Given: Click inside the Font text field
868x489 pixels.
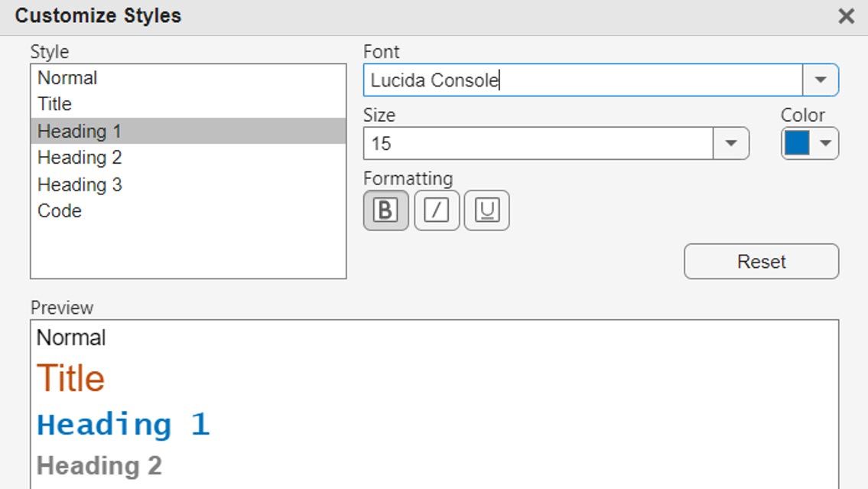Looking at the screenshot, I should 581,80.
